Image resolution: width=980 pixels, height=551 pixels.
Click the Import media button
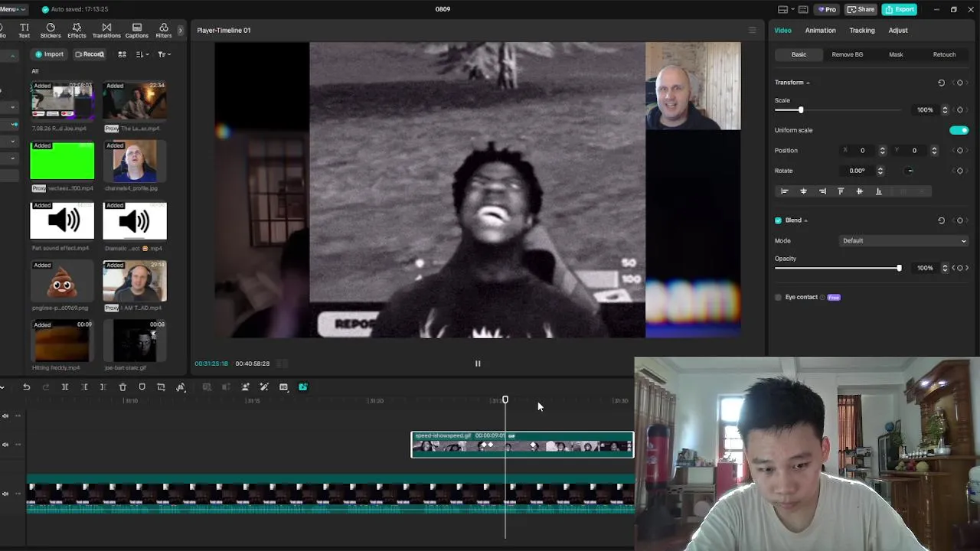pyautogui.click(x=49, y=54)
